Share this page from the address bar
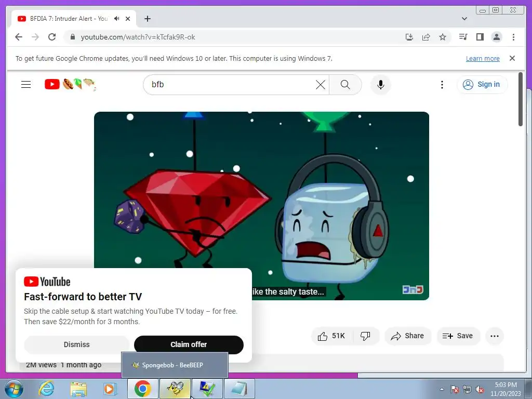 point(426,37)
